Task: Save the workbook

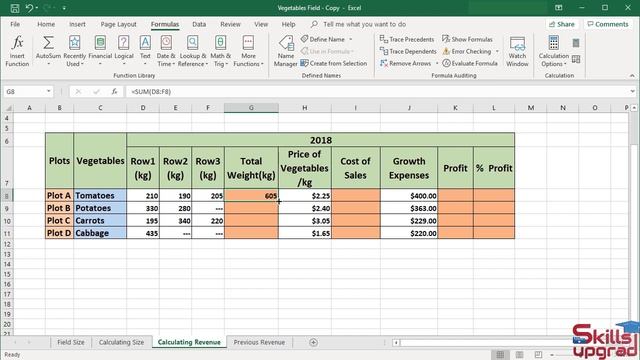Action: click(15, 8)
